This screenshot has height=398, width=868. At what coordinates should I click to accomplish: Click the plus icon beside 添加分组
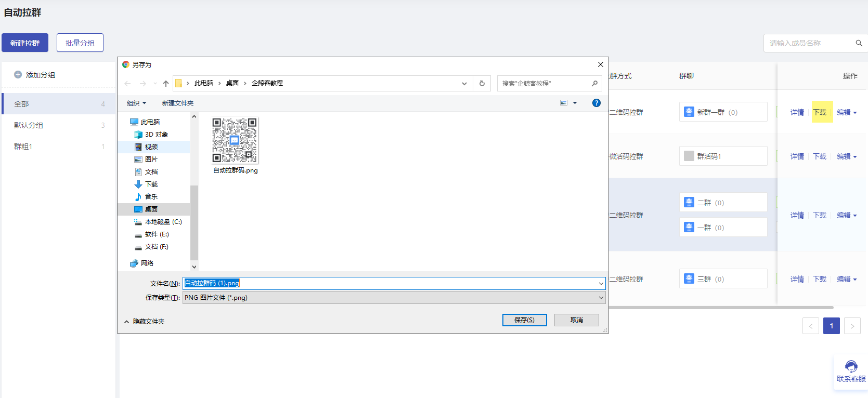18,75
